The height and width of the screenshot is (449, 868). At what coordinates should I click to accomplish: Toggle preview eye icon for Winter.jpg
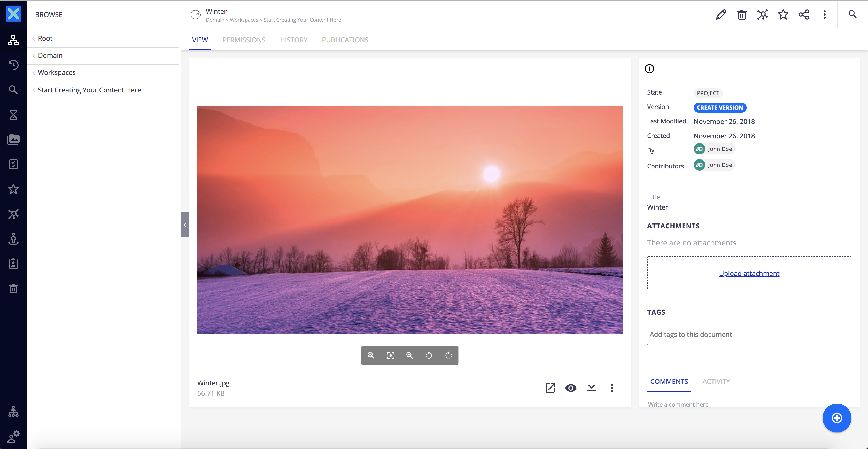click(571, 388)
